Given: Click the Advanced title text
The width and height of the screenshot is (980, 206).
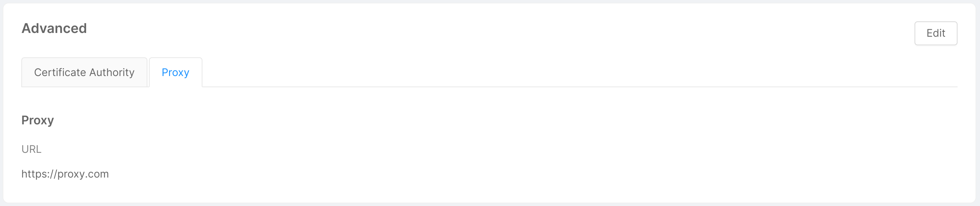Looking at the screenshot, I should (54, 28).
